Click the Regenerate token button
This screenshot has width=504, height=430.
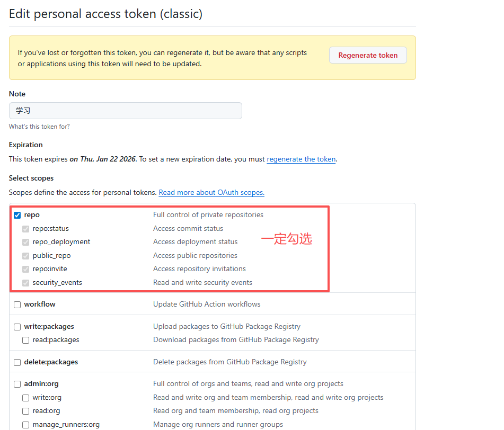coord(368,55)
